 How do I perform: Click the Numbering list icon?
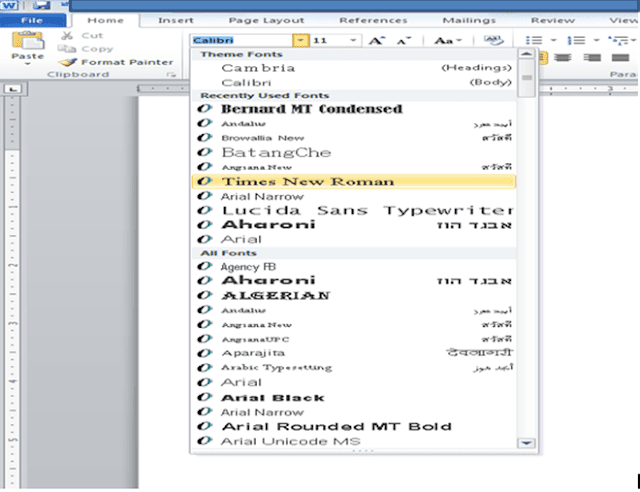coord(576,40)
